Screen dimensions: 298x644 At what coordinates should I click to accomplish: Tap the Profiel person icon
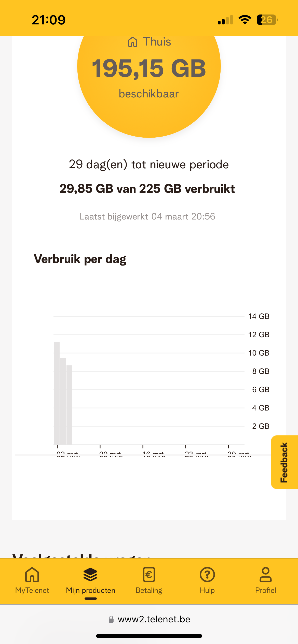click(265, 575)
